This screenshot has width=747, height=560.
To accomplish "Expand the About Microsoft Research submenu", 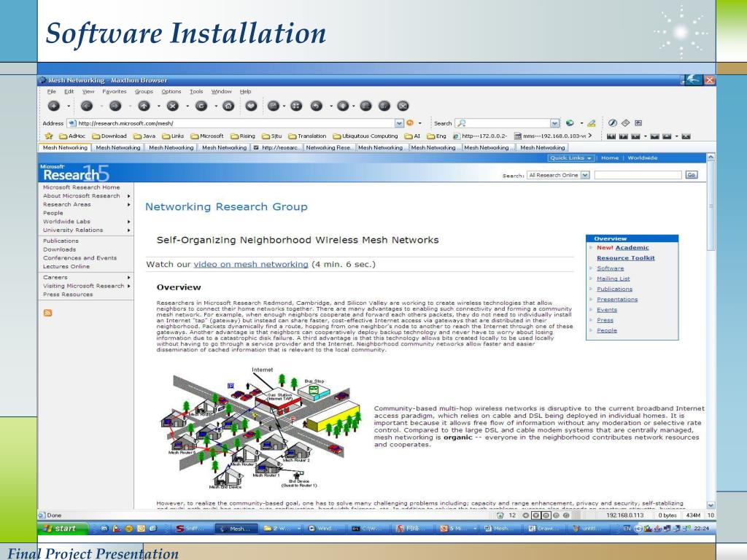I will [x=128, y=195].
